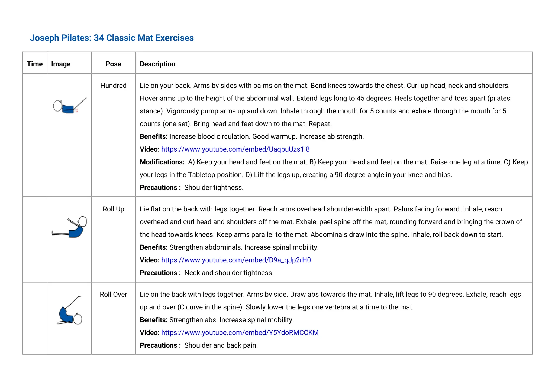Click the Image column header

point(61,64)
